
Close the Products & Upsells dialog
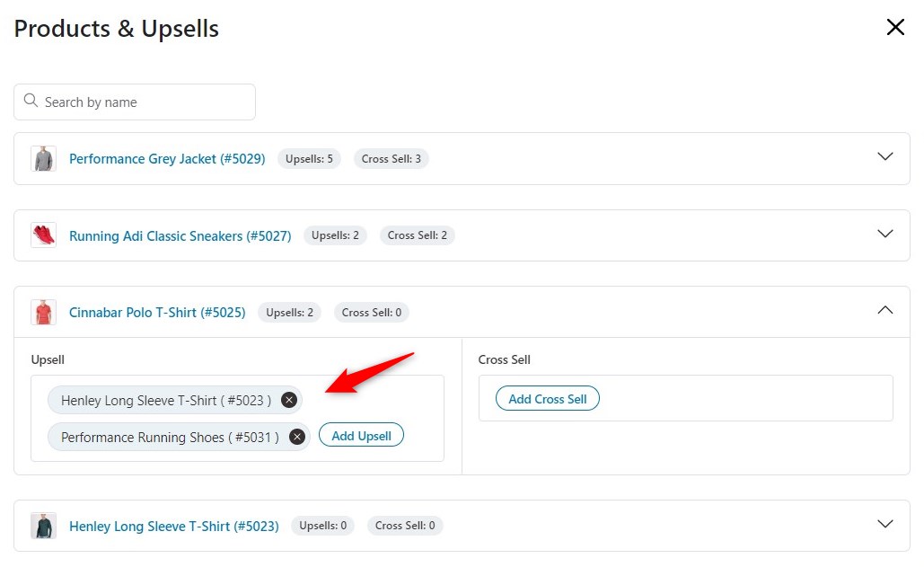click(x=894, y=27)
